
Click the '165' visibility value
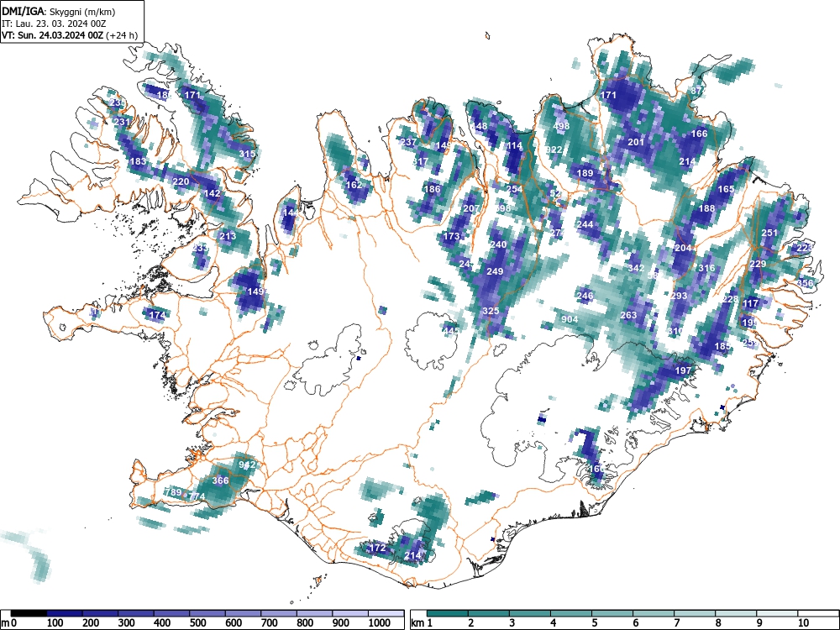pos(726,189)
